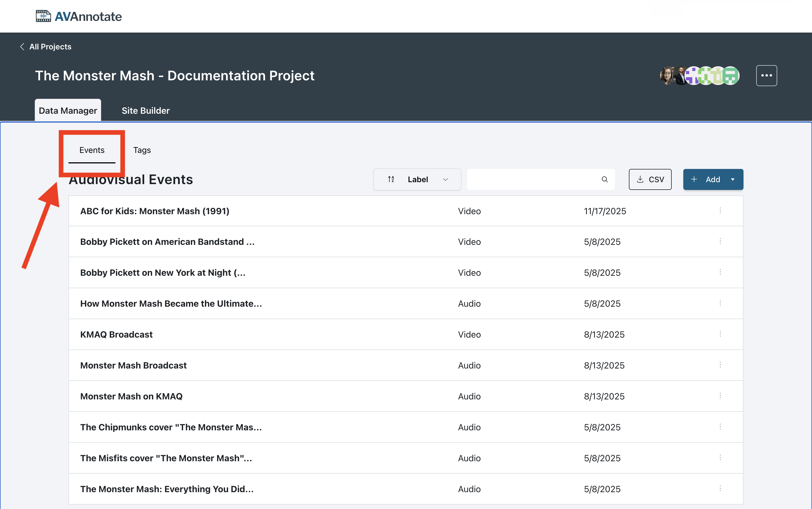The image size is (812, 509).
Task: Open the Add button dropdown arrow
Action: (732, 179)
